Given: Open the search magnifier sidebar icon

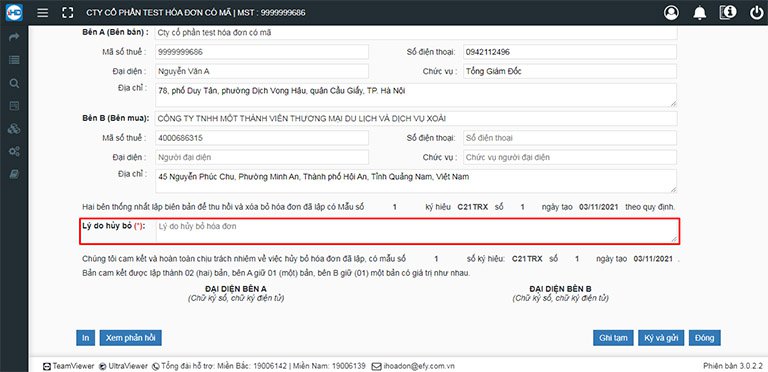Looking at the screenshot, I should click(x=14, y=83).
